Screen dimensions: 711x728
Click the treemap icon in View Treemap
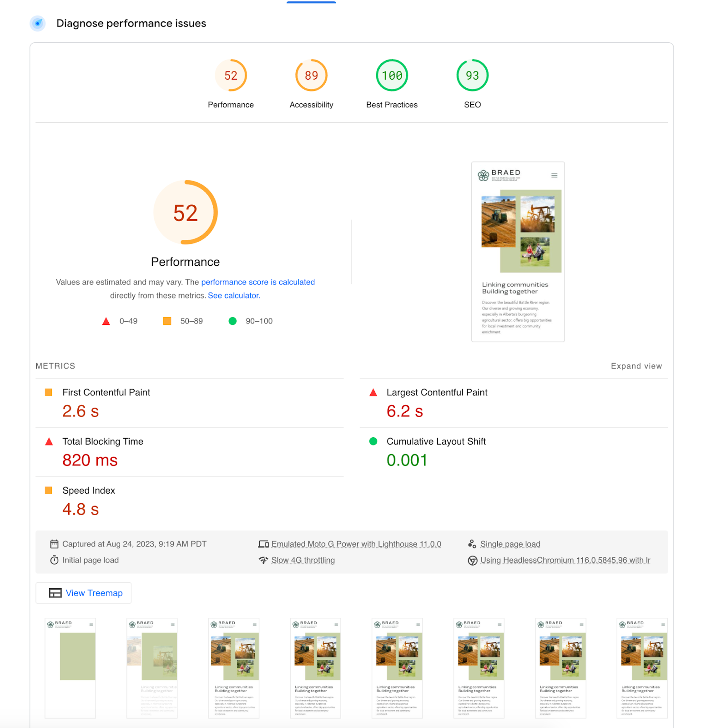pyautogui.click(x=55, y=593)
